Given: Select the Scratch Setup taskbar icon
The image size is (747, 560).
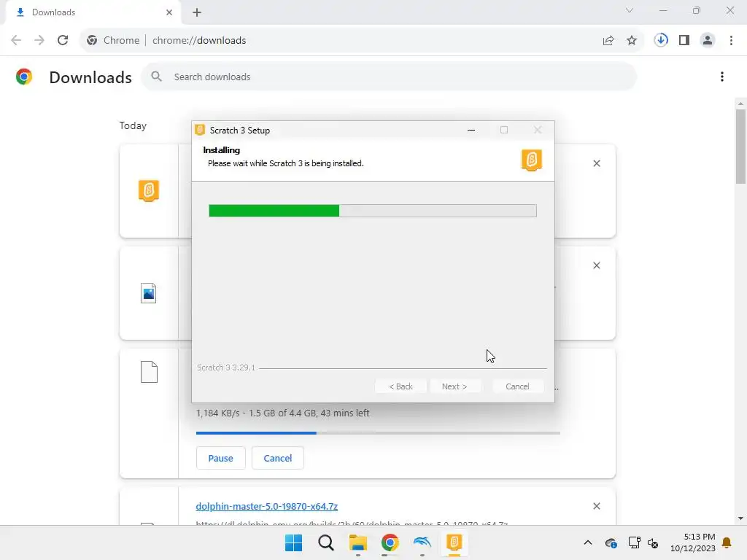Looking at the screenshot, I should pos(454,542).
